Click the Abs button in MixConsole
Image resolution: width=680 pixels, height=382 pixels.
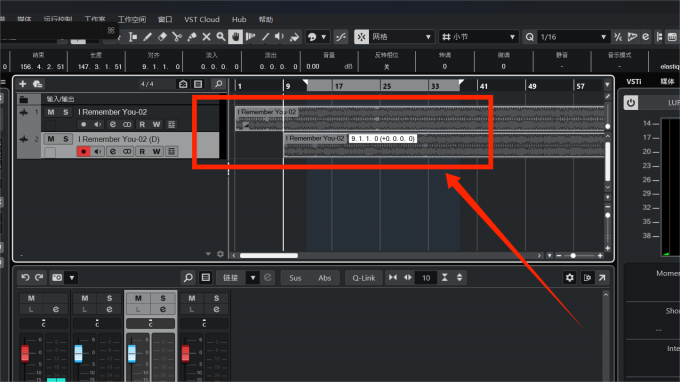(324, 278)
